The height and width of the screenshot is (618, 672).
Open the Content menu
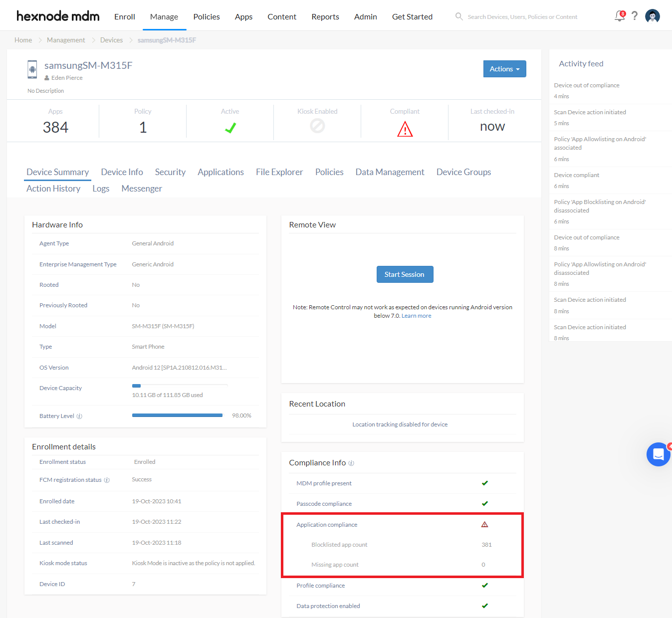click(x=282, y=16)
